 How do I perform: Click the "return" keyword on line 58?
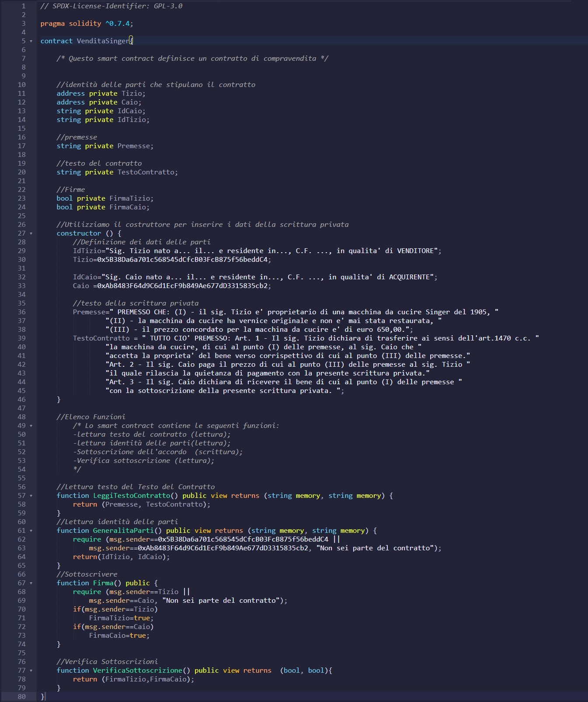[85, 504]
